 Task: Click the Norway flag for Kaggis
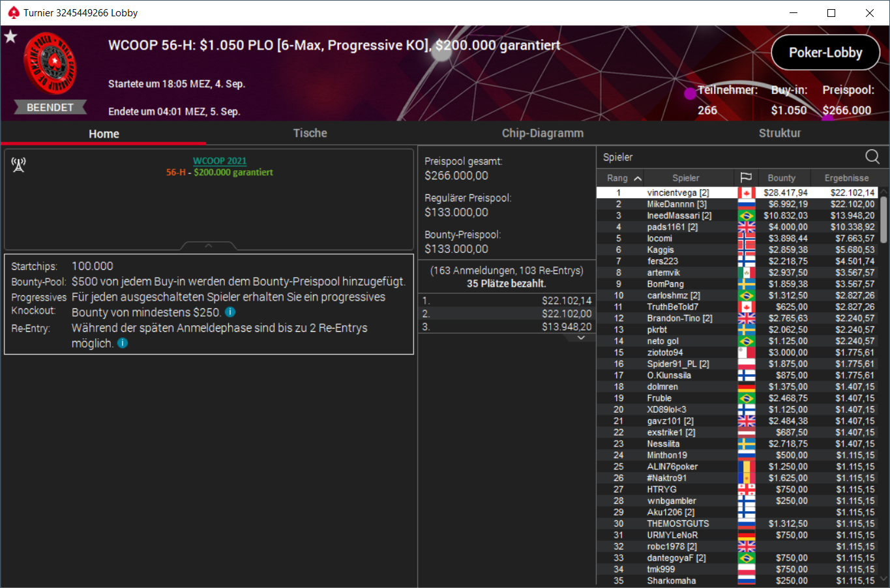tap(747, 250)
